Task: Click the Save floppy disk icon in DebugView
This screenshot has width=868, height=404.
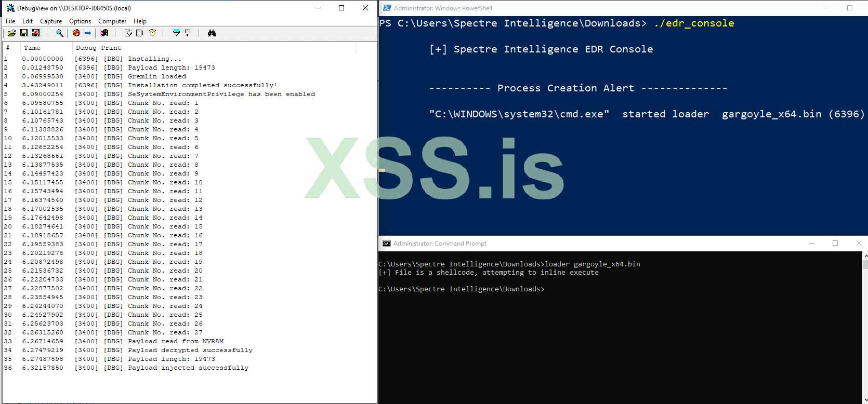Action: [x=24, y=33]
